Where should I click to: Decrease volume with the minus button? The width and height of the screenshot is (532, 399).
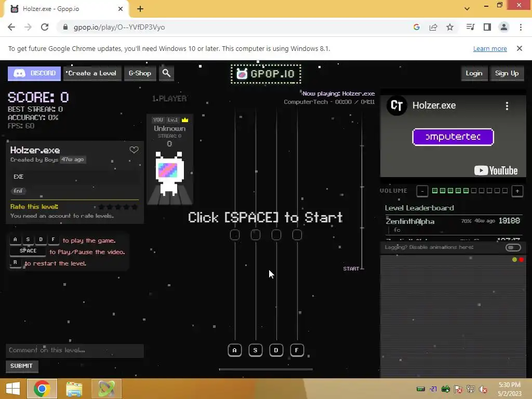pyautogui.click(x=422, y=191)
